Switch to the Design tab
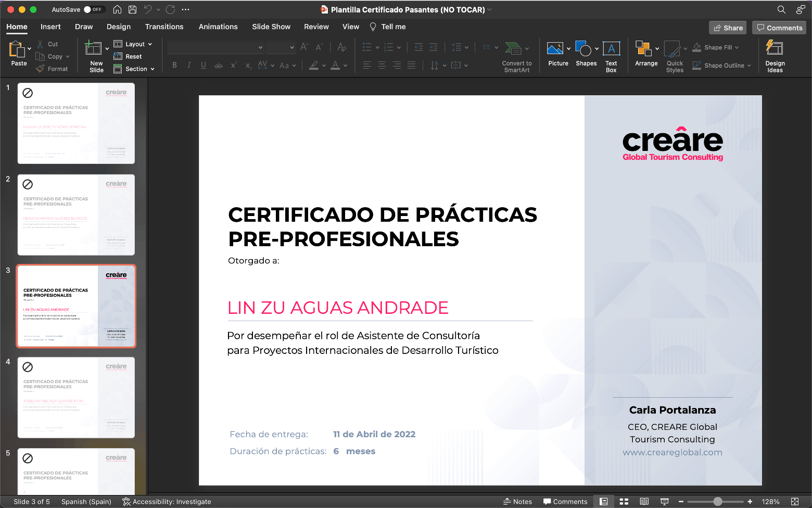The height and width of the screenshot is (508, 812). pyautogui.click(x=119, y=27)
